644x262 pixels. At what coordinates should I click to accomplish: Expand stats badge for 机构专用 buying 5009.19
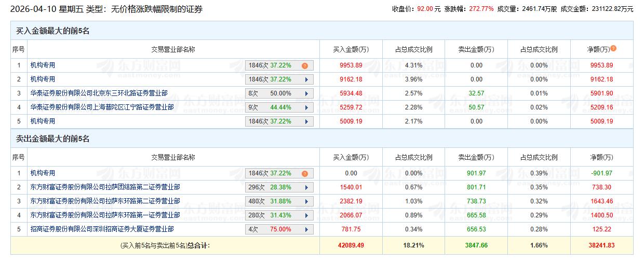point(279,122)
